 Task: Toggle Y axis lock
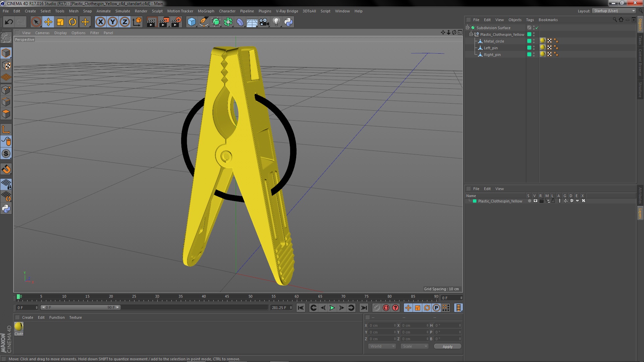[x=113, y=22]
